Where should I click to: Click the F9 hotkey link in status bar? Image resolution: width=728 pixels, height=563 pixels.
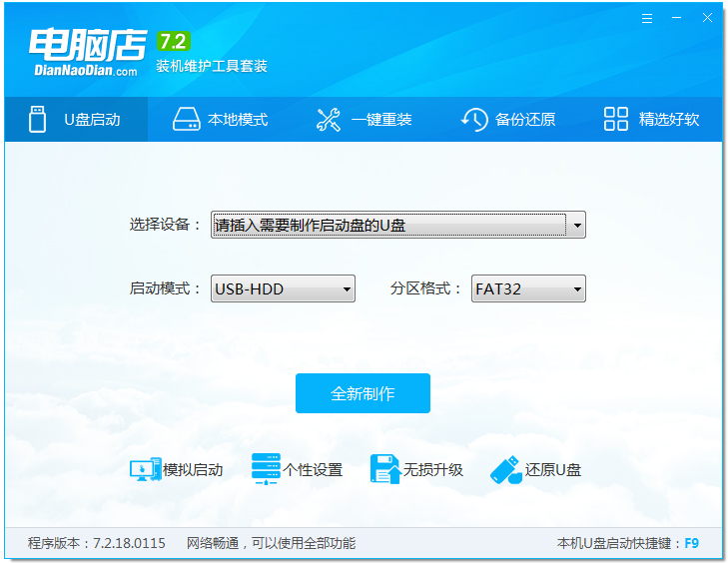pyautogui.click(x=692, y=543)
